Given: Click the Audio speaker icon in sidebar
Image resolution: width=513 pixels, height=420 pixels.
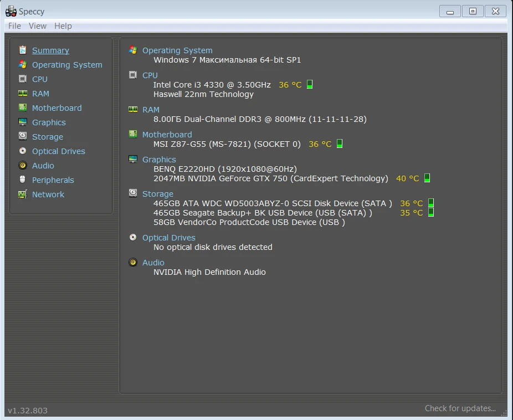Looking at the screenshot, I should pos(23,165).
